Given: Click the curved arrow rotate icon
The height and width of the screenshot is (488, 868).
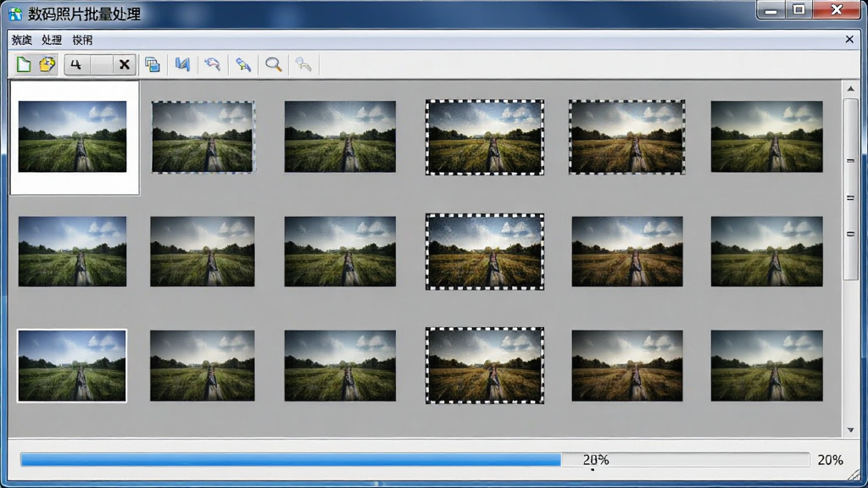Looking at the screenshot, I should 212,64.
